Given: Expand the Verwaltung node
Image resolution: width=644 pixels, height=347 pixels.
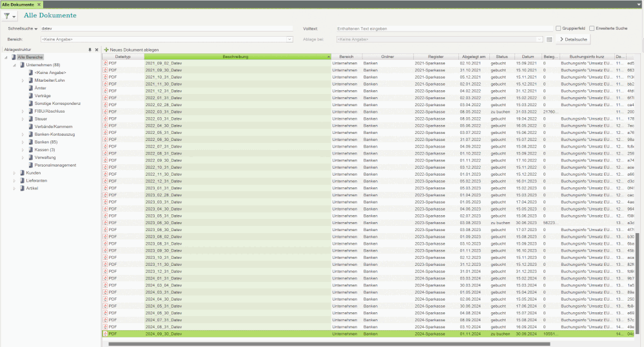Looking at the screenshot, I should (23, 158).
